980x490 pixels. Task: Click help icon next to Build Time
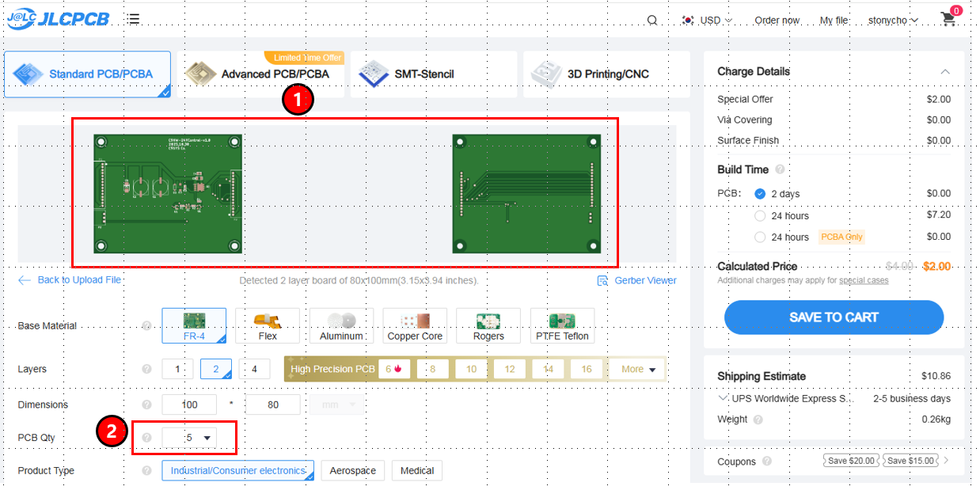point(780,169)
